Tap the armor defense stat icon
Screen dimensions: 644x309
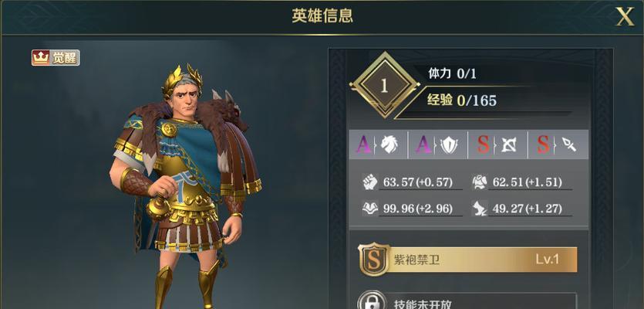(479, 182)
